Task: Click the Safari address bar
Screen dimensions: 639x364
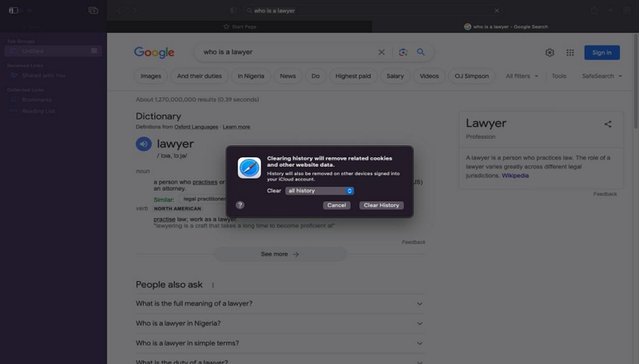Action: 373,10
